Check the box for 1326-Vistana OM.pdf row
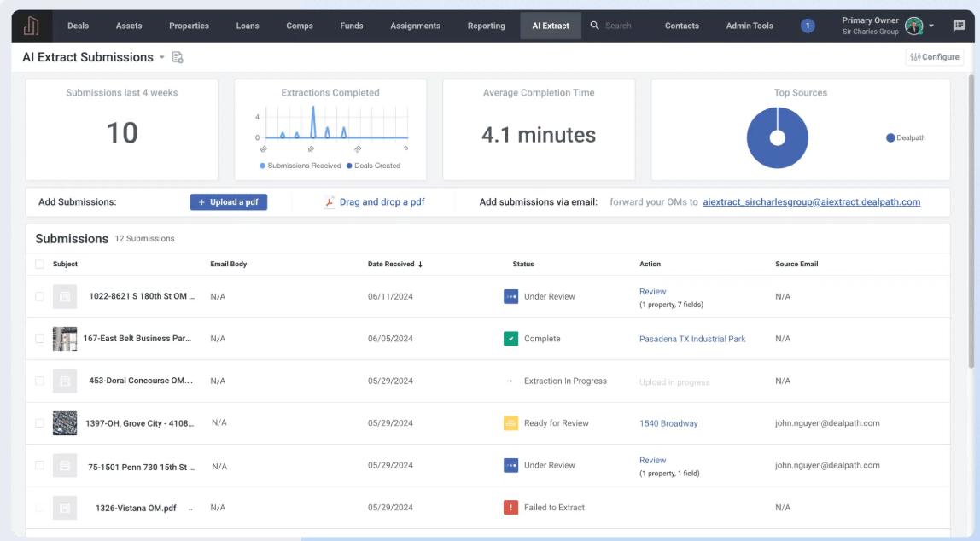The width and height of the screenshot is (980, 541). [x=39, y=507]
